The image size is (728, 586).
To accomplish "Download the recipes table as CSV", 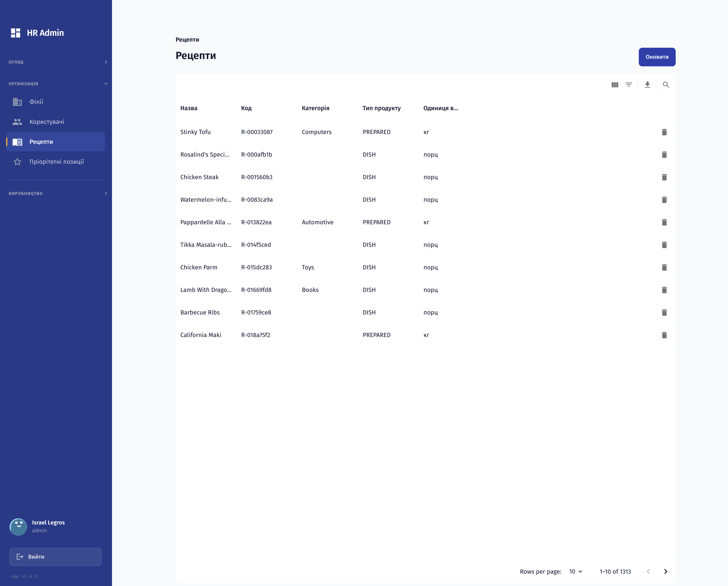I will click(647, 85).
